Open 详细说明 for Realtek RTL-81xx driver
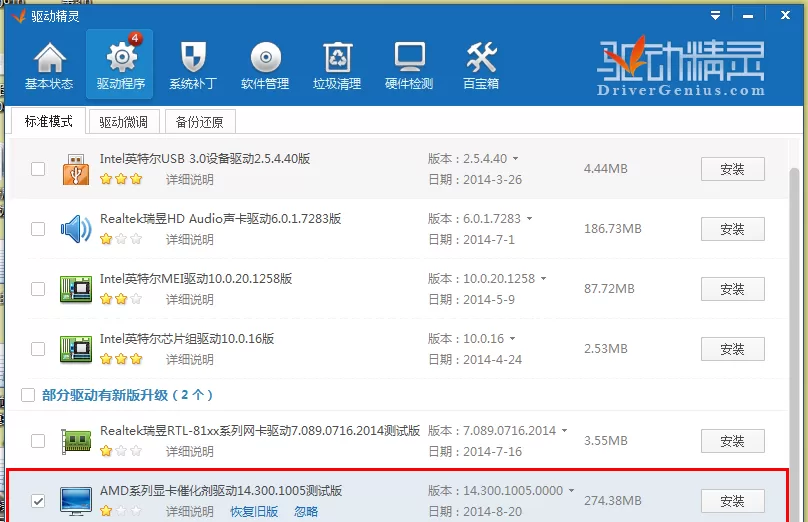Viewport: 808px width, 522px height. tap(189, 451)
